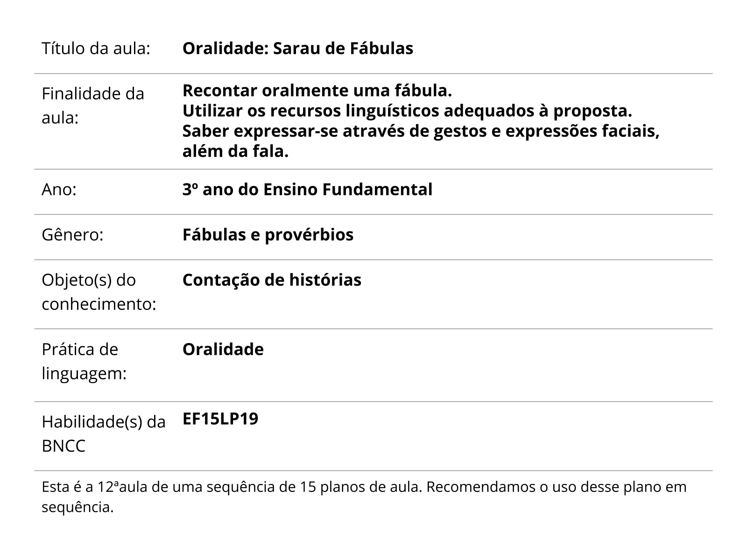Click the 'Habilidade(s) da BNCC' label

coord(103,434)
